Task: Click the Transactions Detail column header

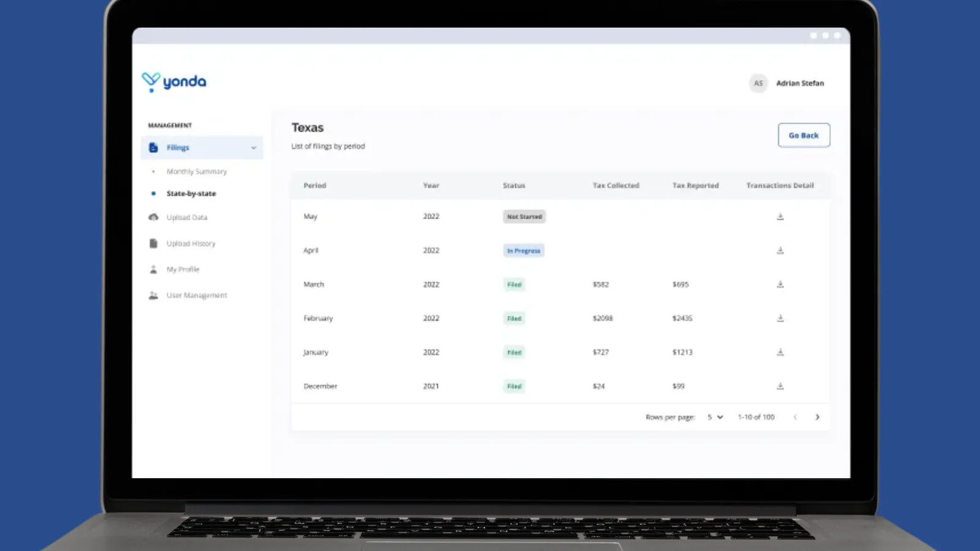Action: pyautogui.click(x=780, y=186)
